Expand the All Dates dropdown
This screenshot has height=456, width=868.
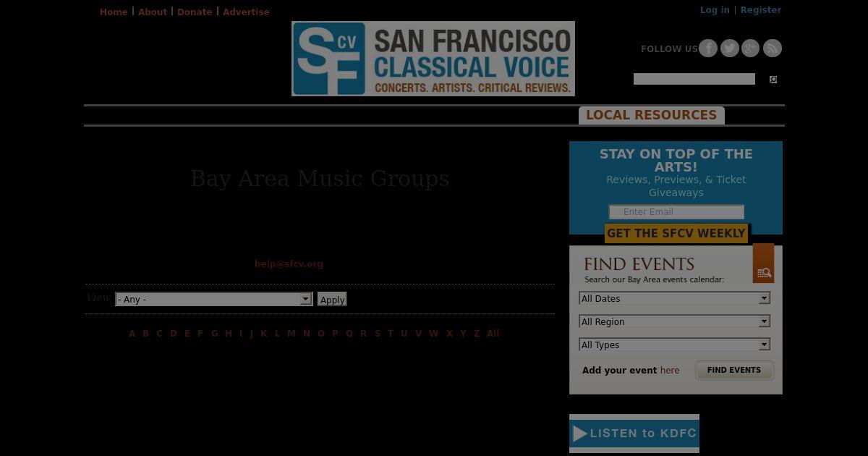click(675, 298)
